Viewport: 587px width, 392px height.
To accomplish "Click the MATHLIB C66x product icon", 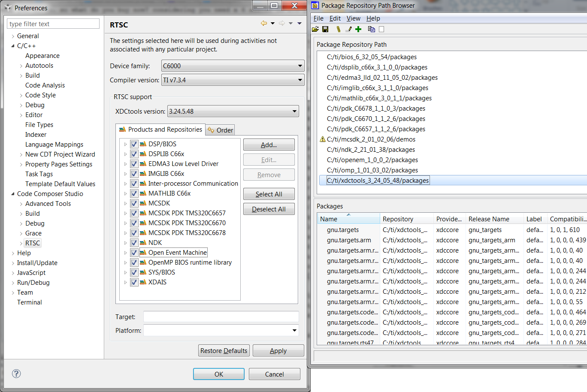I will tap(143, 193).
